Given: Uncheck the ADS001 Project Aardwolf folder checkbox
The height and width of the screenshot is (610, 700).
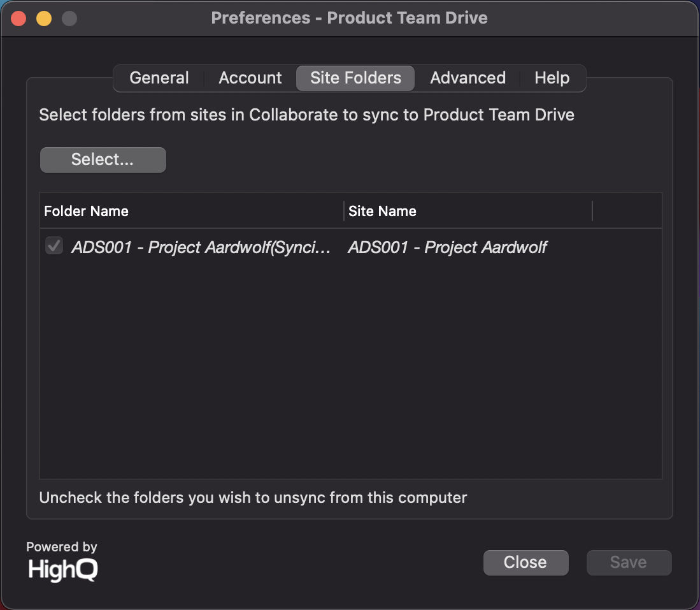Looking at the screenshot, I should [x=54, y=246].
